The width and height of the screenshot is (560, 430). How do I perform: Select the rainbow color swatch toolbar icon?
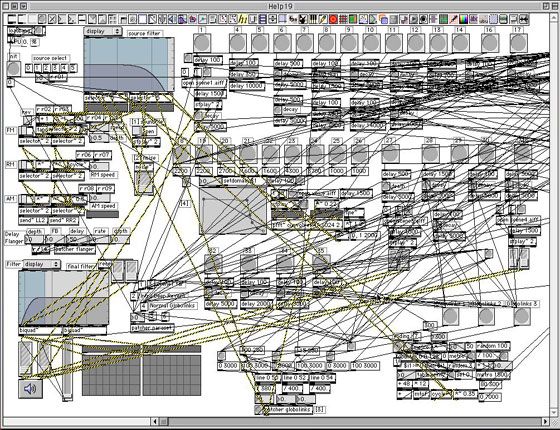[464, 19]
